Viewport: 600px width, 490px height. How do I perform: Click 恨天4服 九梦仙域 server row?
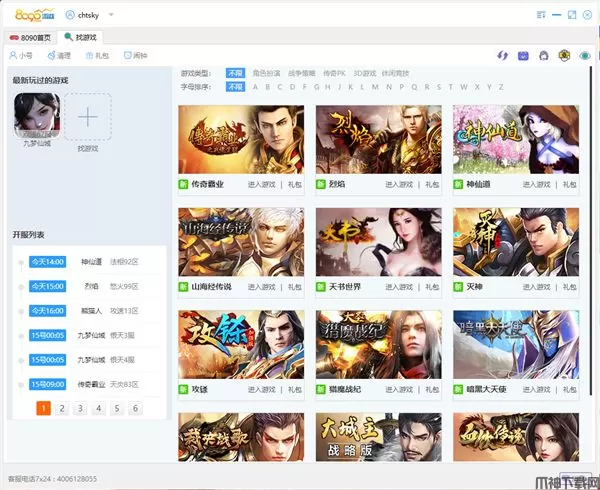click(88, 360)
